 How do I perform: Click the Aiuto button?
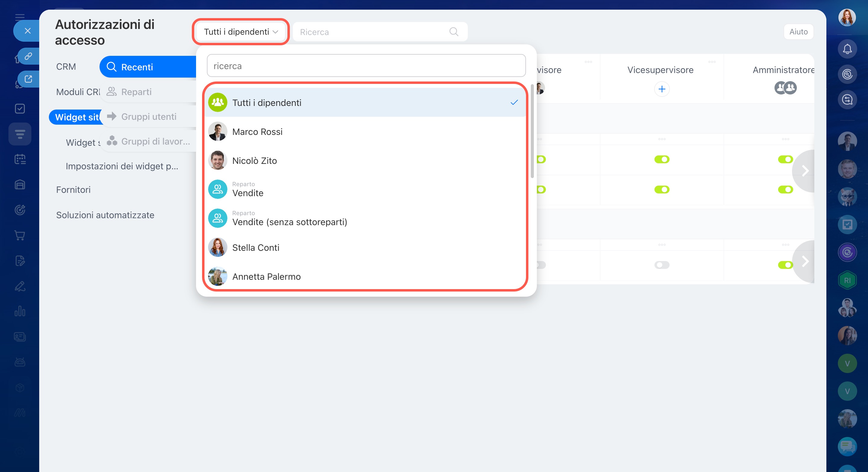click(798, 32)
